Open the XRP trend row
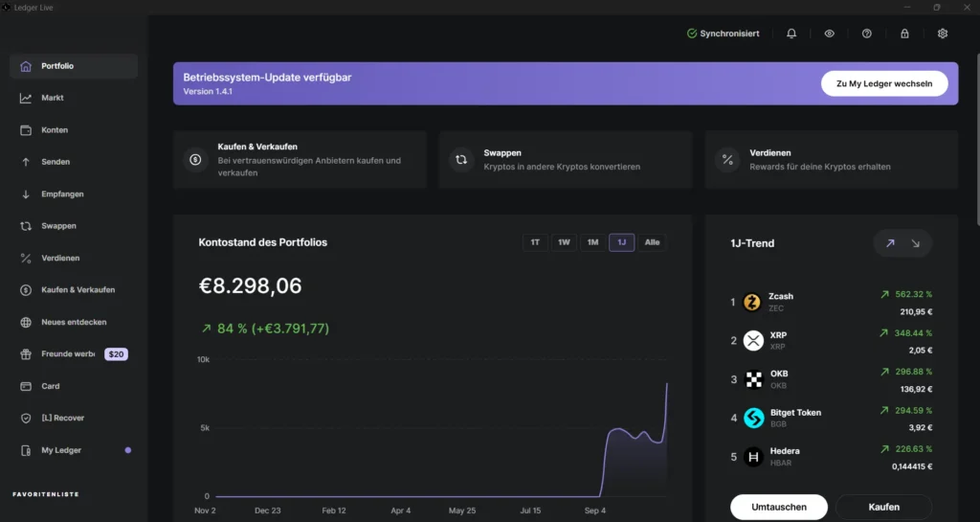 pos(832,341)
